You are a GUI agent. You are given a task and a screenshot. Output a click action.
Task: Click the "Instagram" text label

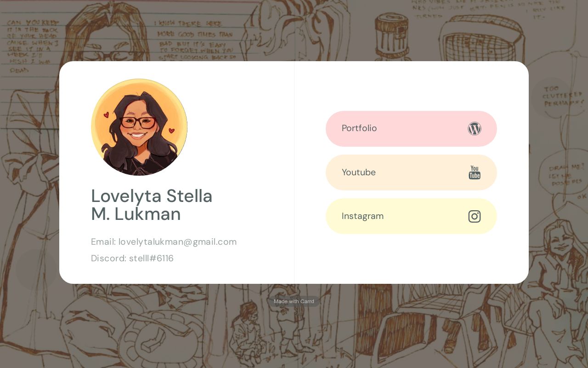362,216
